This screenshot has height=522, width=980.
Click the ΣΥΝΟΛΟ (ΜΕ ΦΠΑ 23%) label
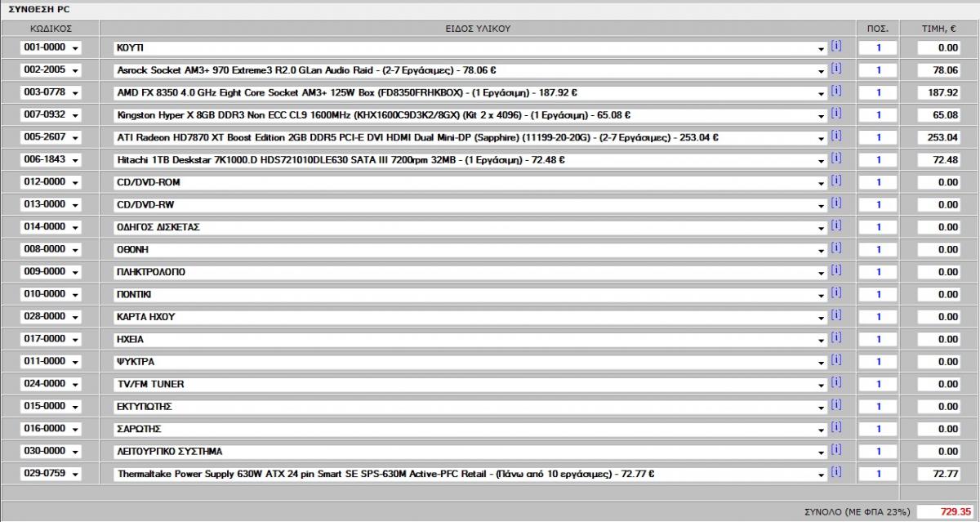856,512
